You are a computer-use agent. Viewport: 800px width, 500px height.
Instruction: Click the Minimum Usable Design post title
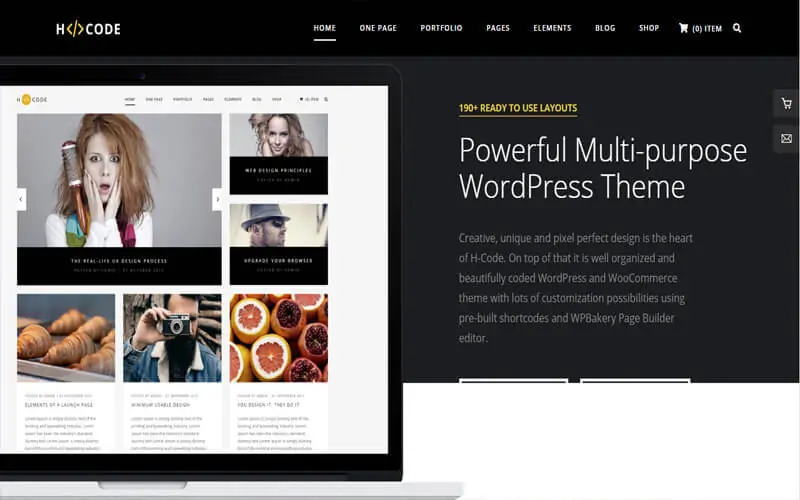160,405
